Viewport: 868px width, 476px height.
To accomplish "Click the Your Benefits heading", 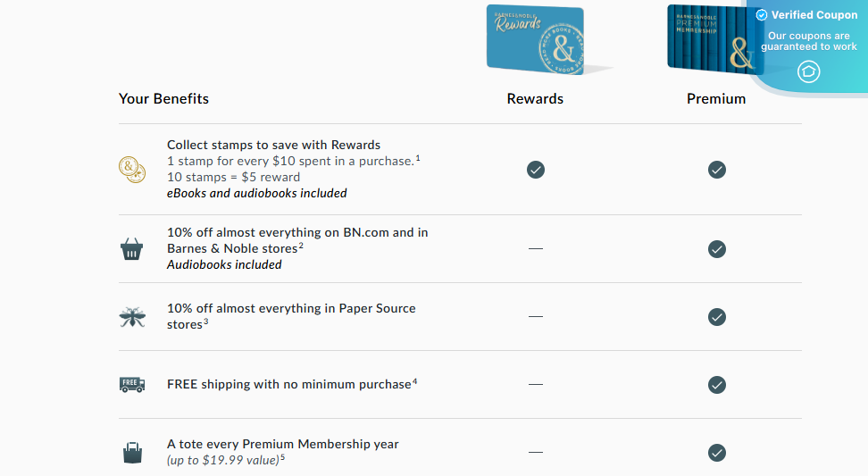I will 163,99.
